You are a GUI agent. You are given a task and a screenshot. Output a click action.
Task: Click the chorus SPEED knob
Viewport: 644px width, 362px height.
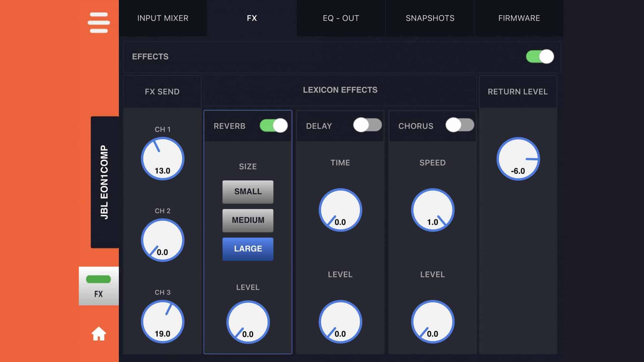[x=432, y=210]
